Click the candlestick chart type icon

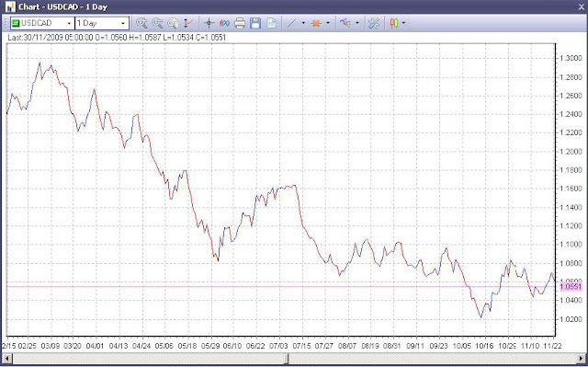pos(393,23)
